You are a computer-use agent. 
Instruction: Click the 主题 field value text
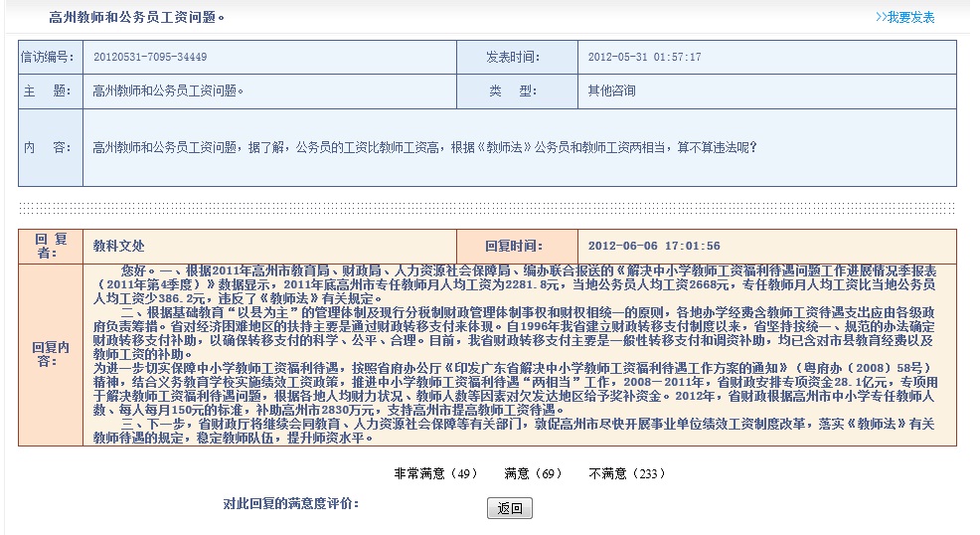(x=168, y=90)
